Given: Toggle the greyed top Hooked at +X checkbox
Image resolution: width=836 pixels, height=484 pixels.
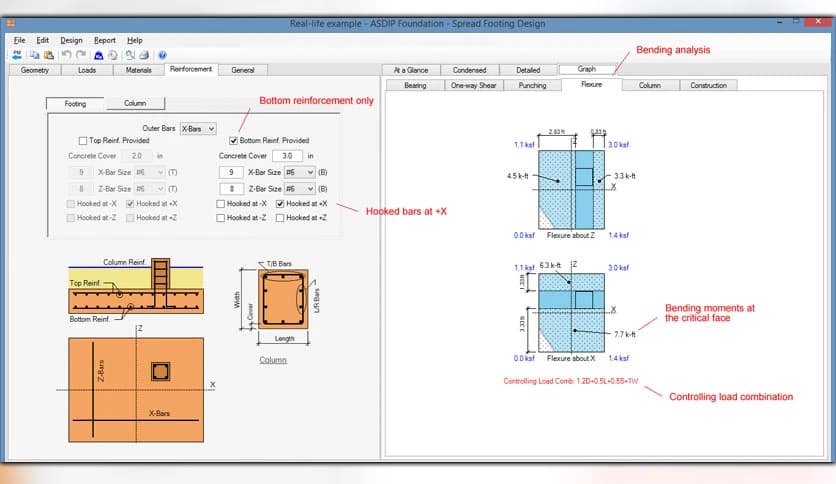Looking at the screenshot, I should (130, 204).
